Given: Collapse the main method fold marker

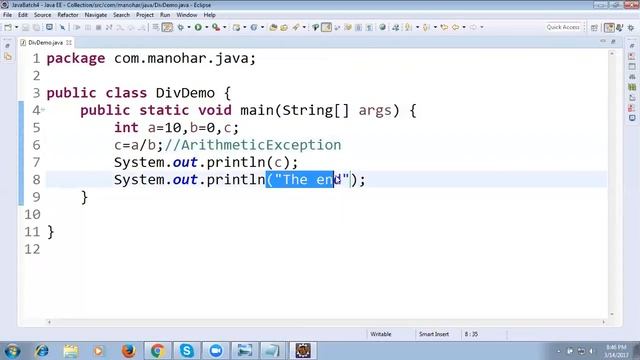Looking at the screenshot, I should (x=42, y=110).
